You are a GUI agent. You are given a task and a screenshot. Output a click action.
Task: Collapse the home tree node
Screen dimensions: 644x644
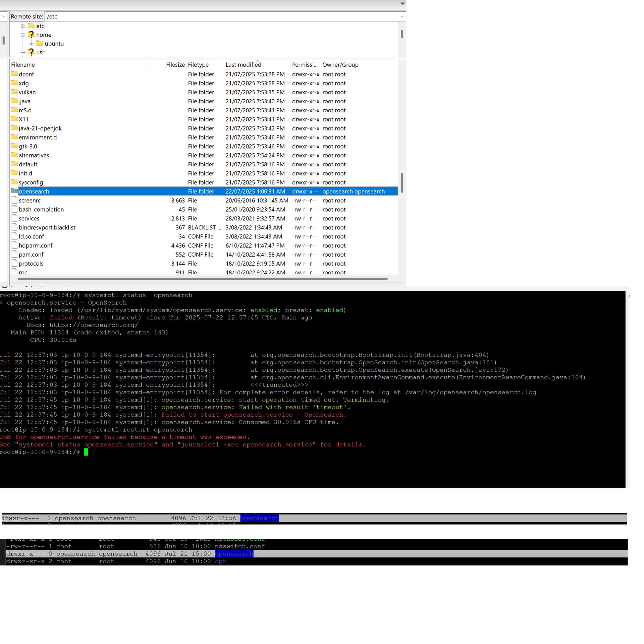[23, 35]
